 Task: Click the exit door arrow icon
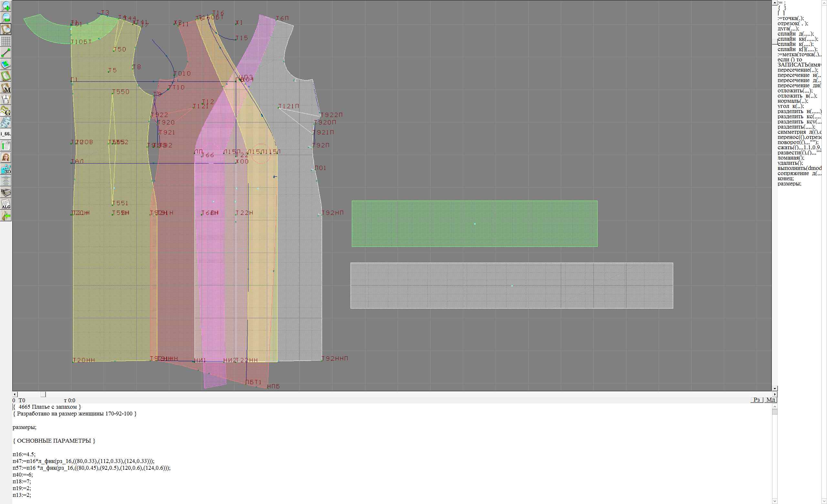6,216
